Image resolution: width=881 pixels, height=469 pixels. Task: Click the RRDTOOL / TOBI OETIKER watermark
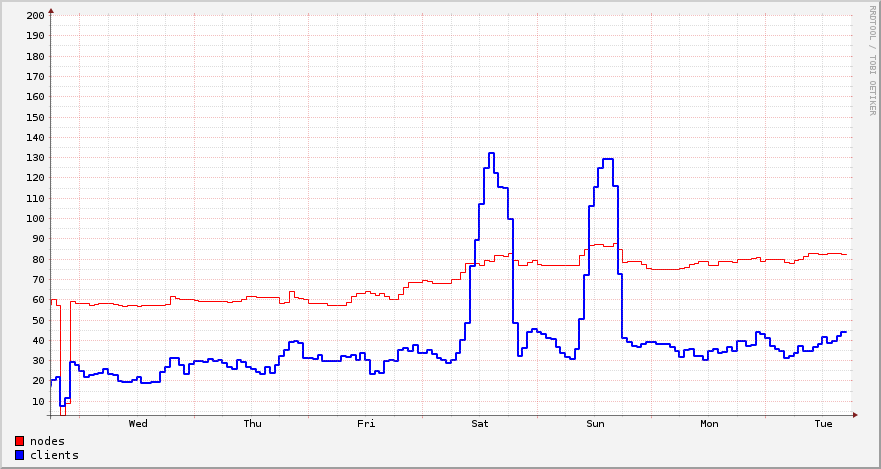click(871, 59)
